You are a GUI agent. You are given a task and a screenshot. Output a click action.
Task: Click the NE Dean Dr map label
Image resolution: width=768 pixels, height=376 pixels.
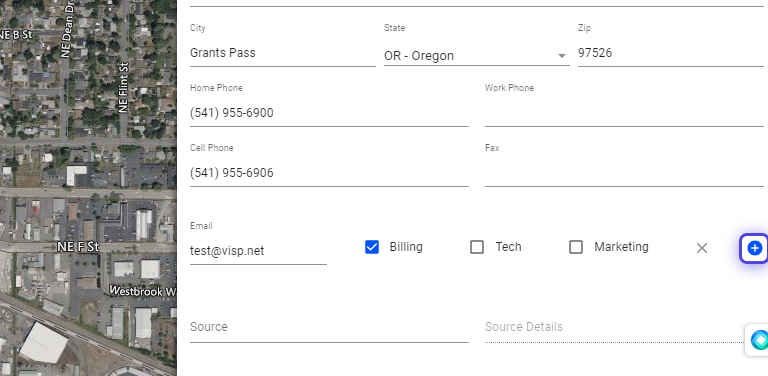click(67, 29)
